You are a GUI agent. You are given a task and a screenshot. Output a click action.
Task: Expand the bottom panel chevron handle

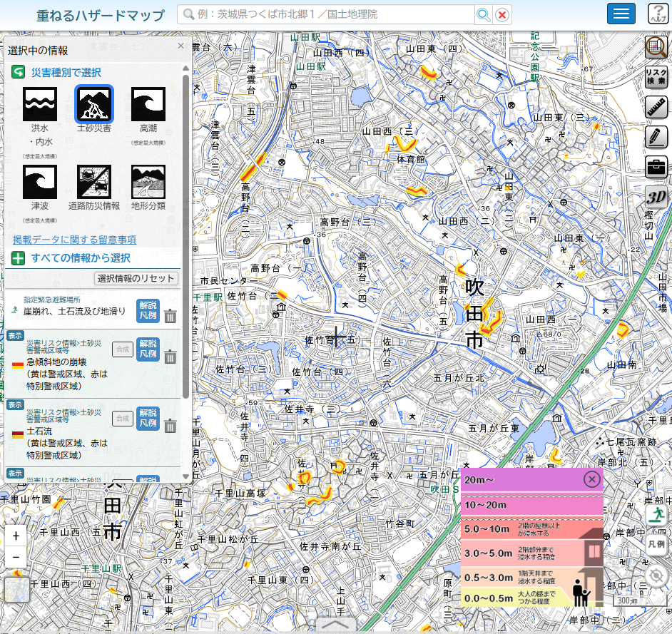tap(336, 624)
